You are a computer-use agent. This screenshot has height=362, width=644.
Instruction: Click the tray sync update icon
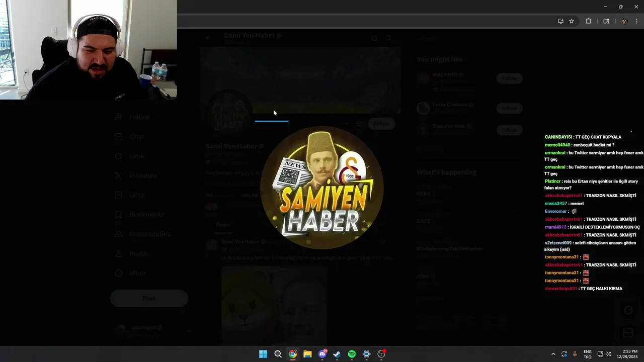click(564, 354)
